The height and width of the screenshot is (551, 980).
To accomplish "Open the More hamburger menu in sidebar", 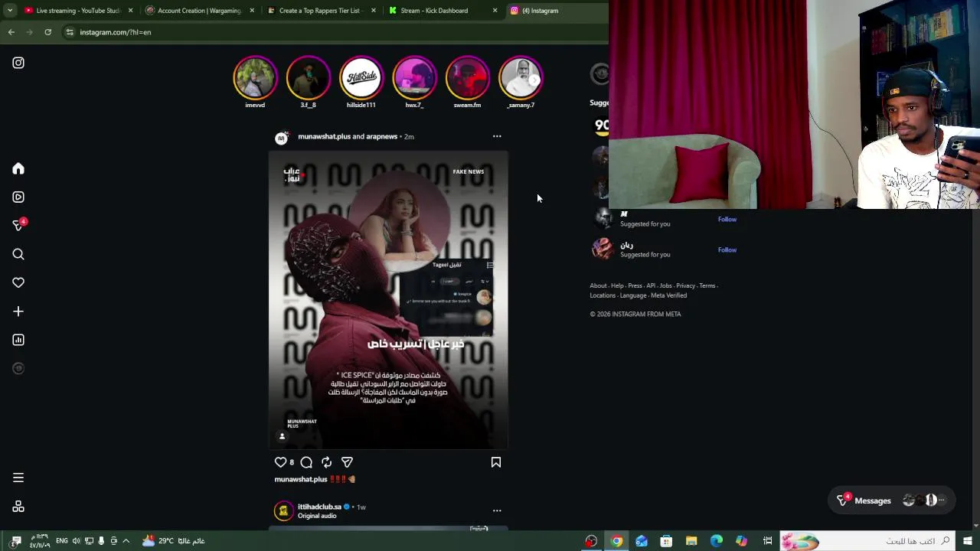I will click(18, 478).
